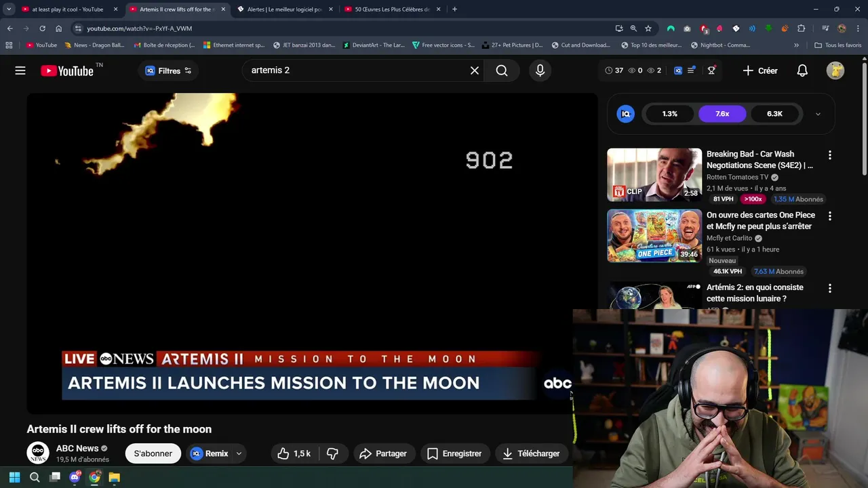868x488 pixels.
Task: Open the Nightbot bookmark
Action: pyautogui.click(x=720, y=45)
